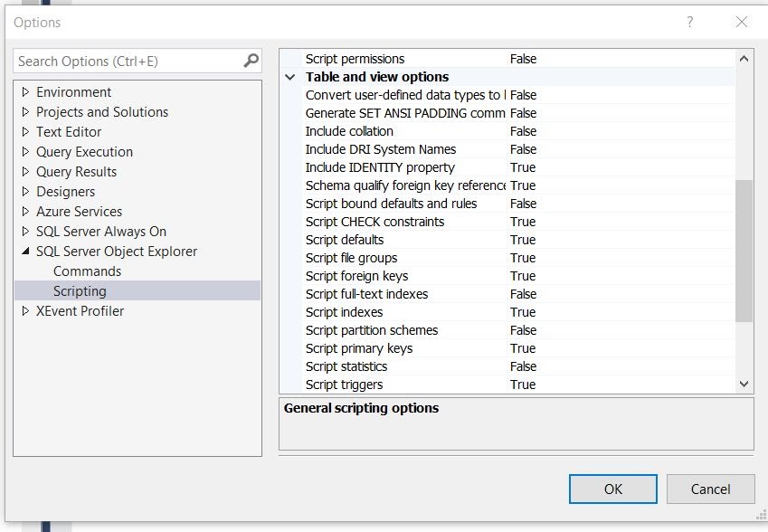768x532 pixels.
Task: Expand the Environment tree node
Action: (26, 92)
